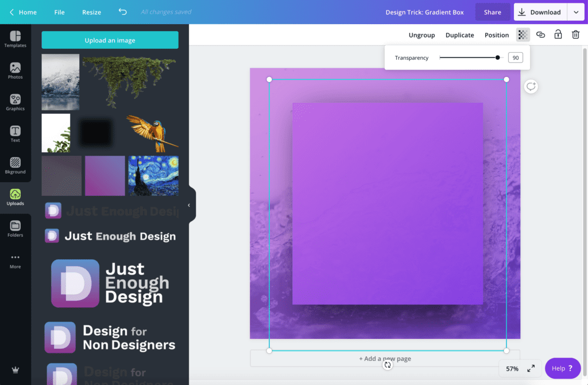This screenshot has height=385, width=588.
Task: Delete the selected element using the trash icon
Action: pos(575,34)
